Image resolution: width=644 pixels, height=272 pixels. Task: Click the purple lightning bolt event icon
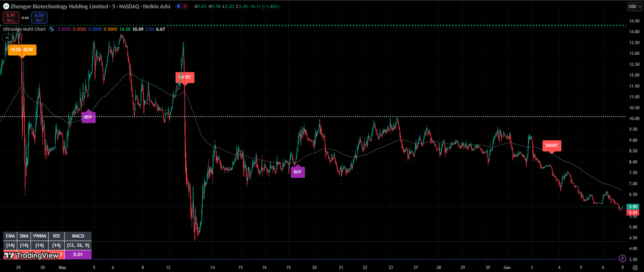pyautogui.click(x=623, y=259)
